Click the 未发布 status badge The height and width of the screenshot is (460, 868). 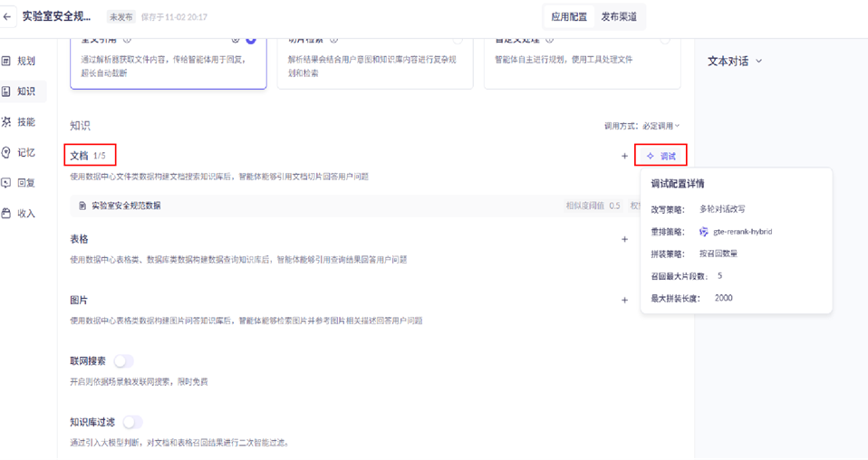click(121, 17)
